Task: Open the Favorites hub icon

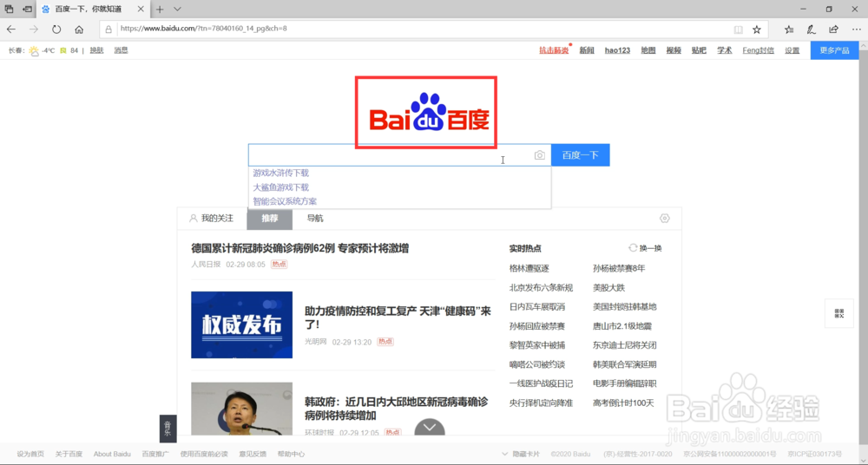Action: click(x=789, y=29)
